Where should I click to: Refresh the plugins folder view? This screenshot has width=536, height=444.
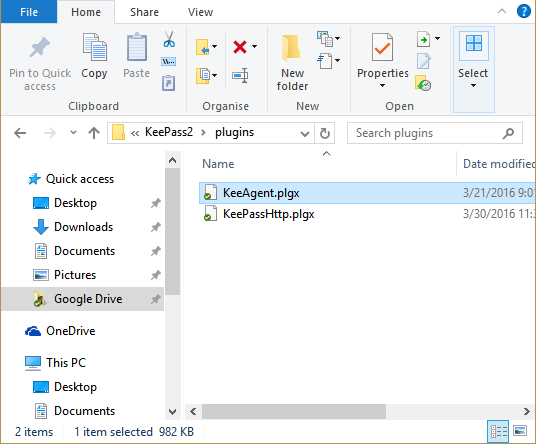[325, 133]
